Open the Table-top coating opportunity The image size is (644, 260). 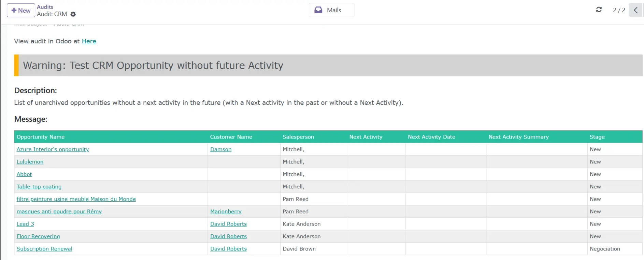[39, 187]
